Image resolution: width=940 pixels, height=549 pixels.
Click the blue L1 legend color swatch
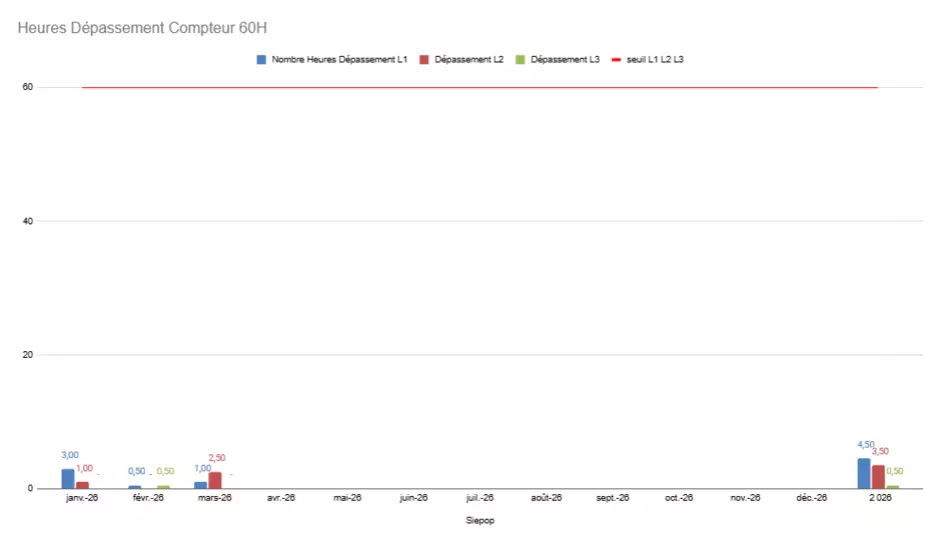262,60
